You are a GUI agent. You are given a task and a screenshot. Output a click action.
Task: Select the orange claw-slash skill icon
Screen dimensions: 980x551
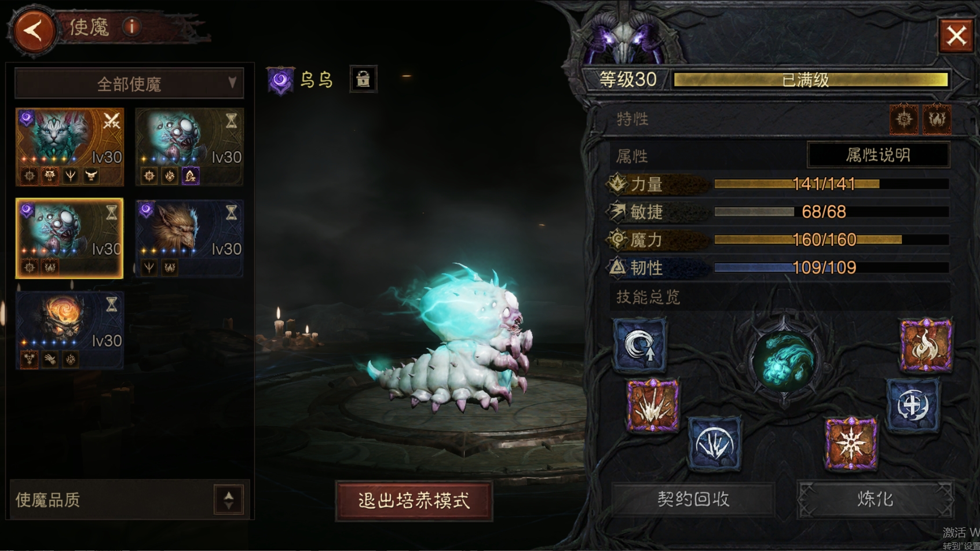653,405
